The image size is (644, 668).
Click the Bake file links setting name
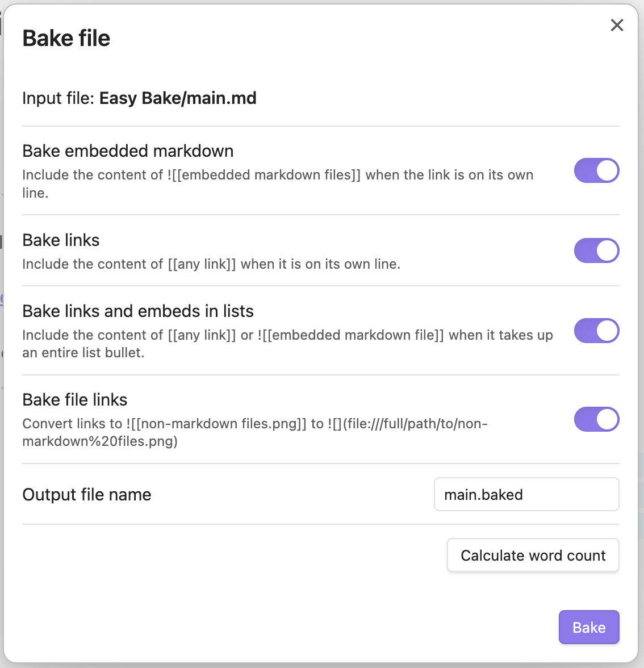point(75,400)
